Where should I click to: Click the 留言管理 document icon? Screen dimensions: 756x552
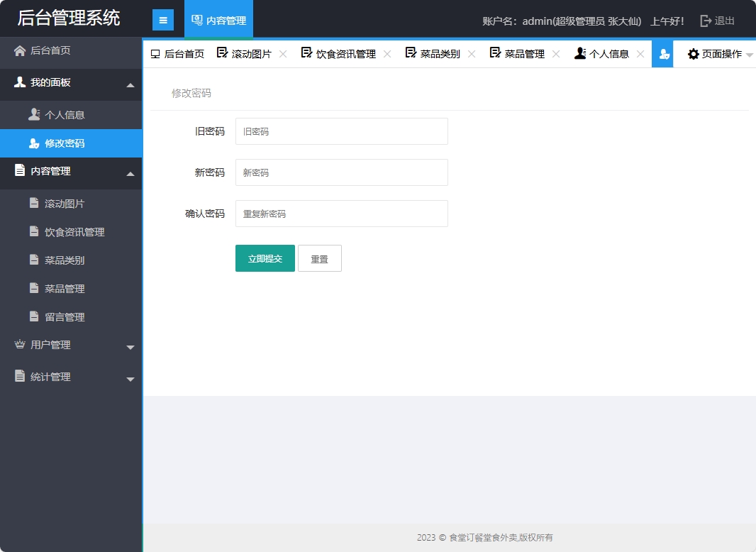point(33,316)
